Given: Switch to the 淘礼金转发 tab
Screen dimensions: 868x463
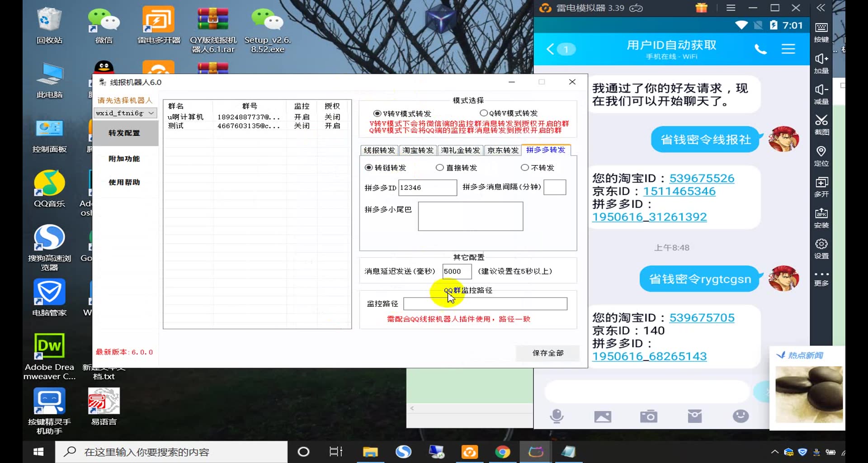Looking at the screenshot, I should click(460, 150).
